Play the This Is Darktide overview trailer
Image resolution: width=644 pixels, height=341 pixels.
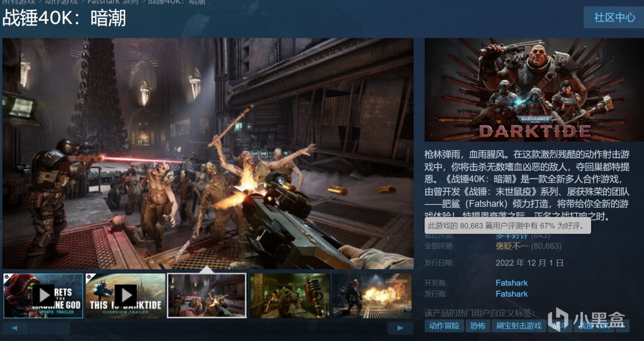pos(125,296)
